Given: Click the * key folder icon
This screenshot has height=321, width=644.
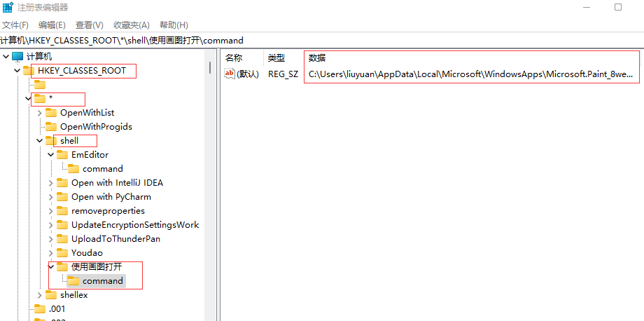Looking at the screenshot, I should point(40,99).
